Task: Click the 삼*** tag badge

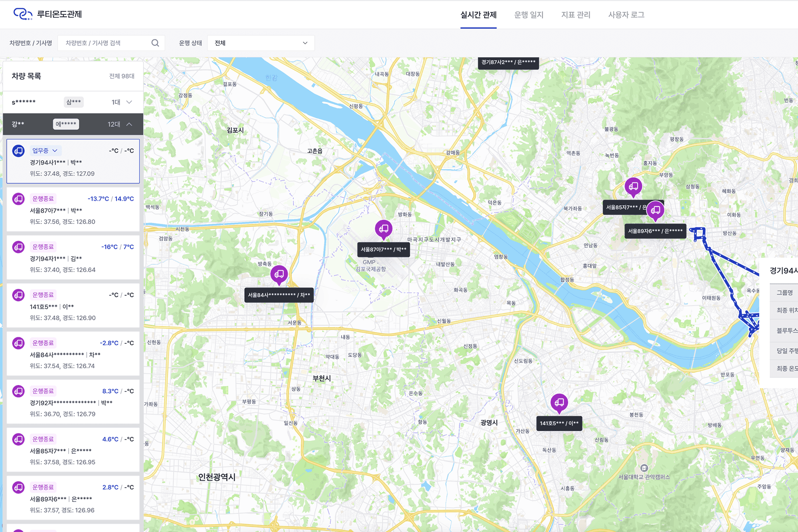Action: click(x=73, y=102)
